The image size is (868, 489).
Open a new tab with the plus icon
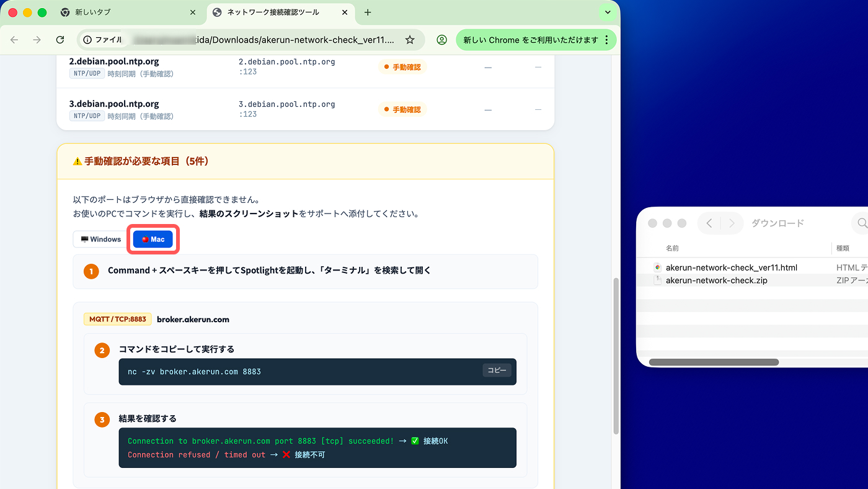click(x=368, y=12)
